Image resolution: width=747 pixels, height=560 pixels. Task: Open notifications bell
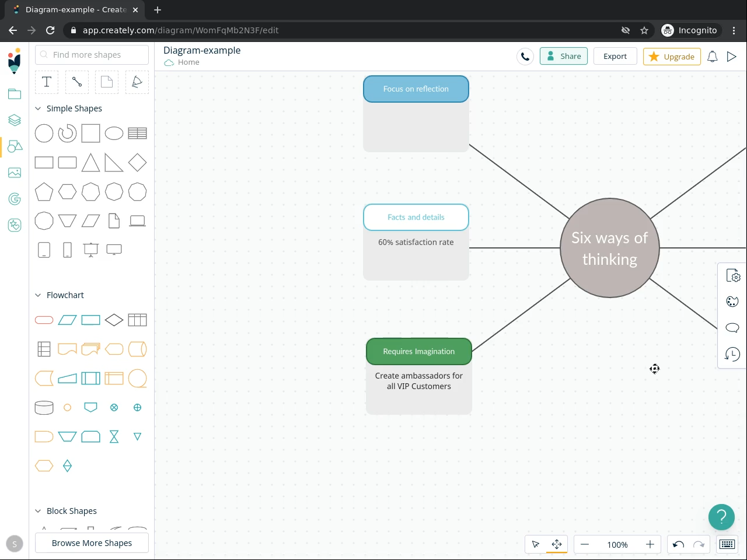click(x=713, y=57)
